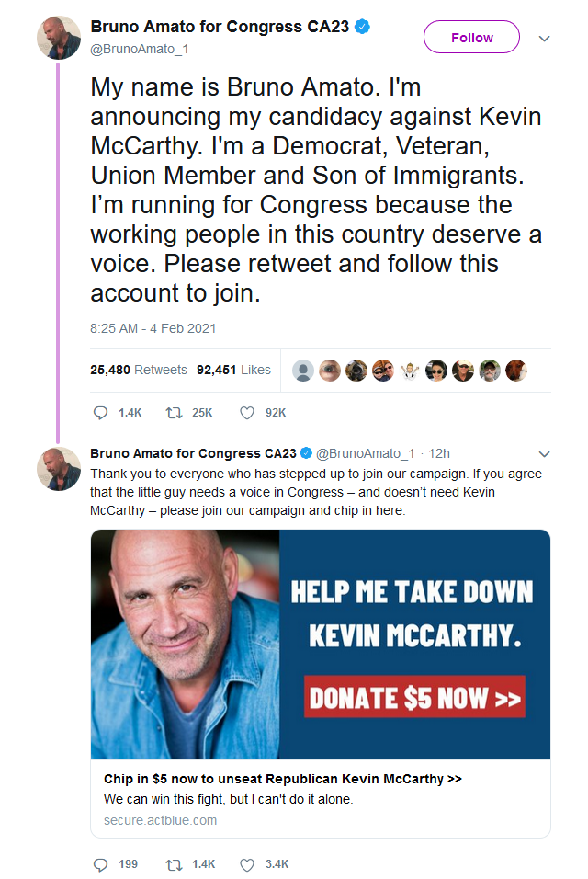The width and height of the screenshot is (588, 879).
Task: Click the red DONATE $5 NOW banner
Action: click(414, 697)
